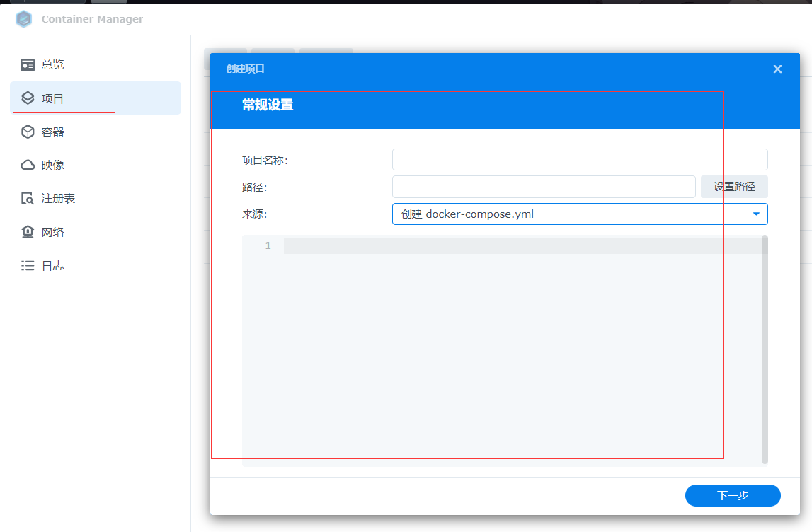Viewport: 812px width, 532px height.
Task: Click the 网络 network icon in sidebar
Action: click(x=28, y=232)
